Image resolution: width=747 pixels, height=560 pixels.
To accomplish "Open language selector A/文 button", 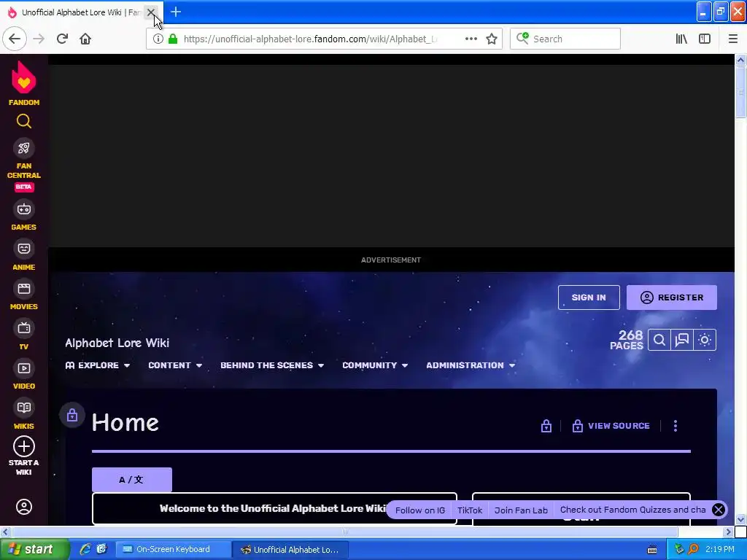I will pyautogui.click(x=131, y=480).
